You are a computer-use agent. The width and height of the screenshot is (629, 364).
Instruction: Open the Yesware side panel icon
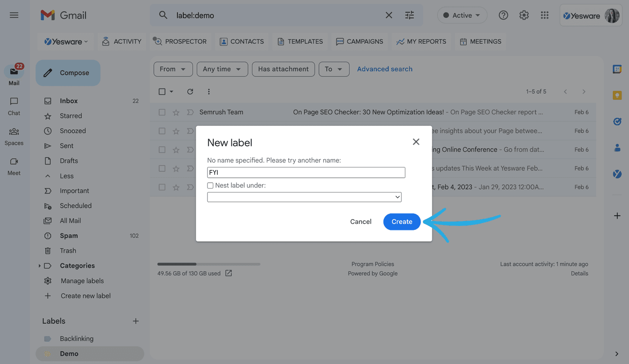pyautogui.click(x=616, y=173)
